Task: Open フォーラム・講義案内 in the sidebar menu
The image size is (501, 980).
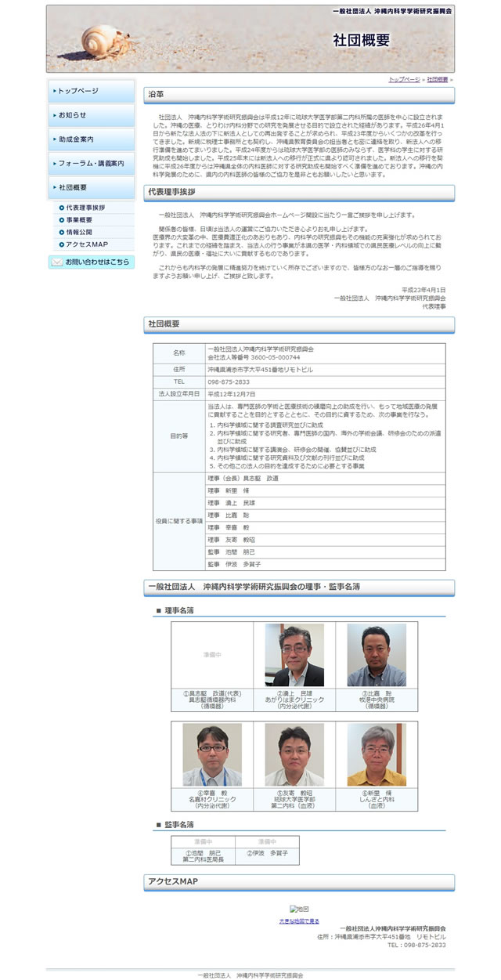Action: tap(91, 164)
